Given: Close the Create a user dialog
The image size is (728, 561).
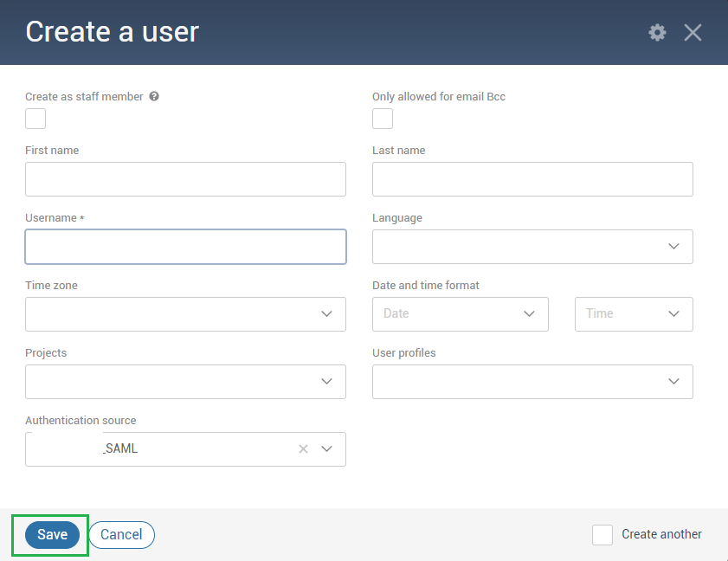Looking at the screenshot, I should (x=693, y=32).
